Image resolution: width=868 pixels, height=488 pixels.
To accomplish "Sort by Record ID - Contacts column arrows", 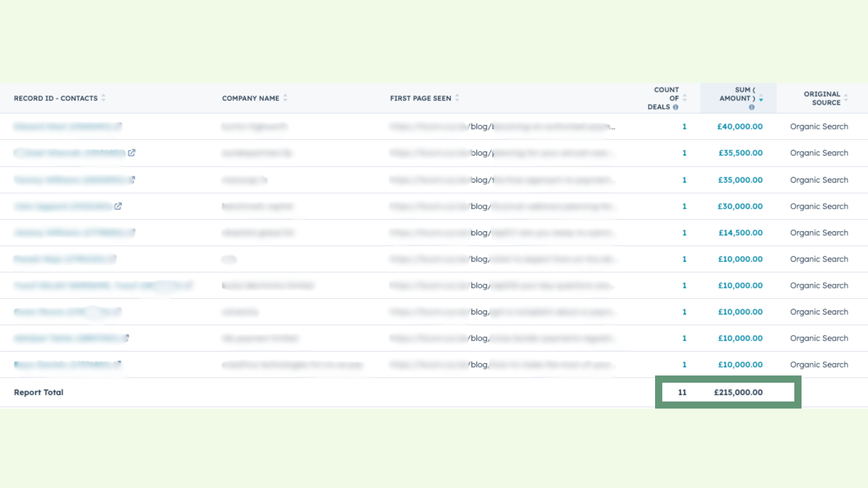I will coord(104,98).
